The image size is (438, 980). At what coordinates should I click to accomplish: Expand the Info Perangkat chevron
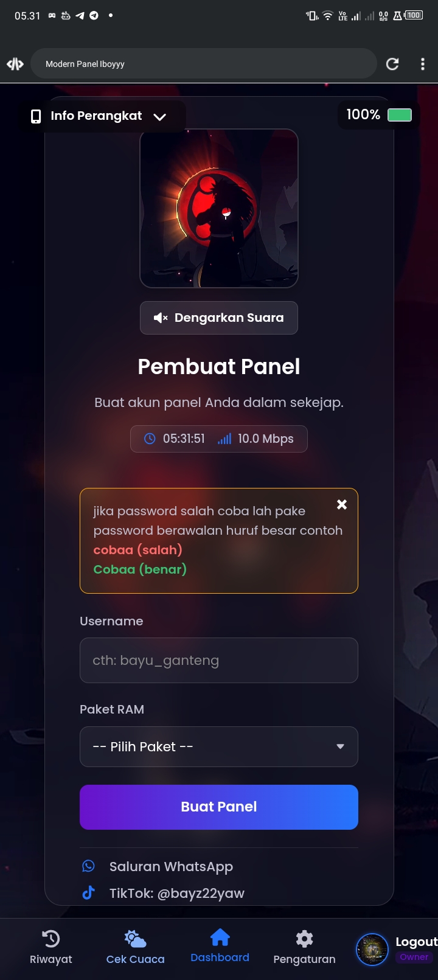[x=159, y=117]
